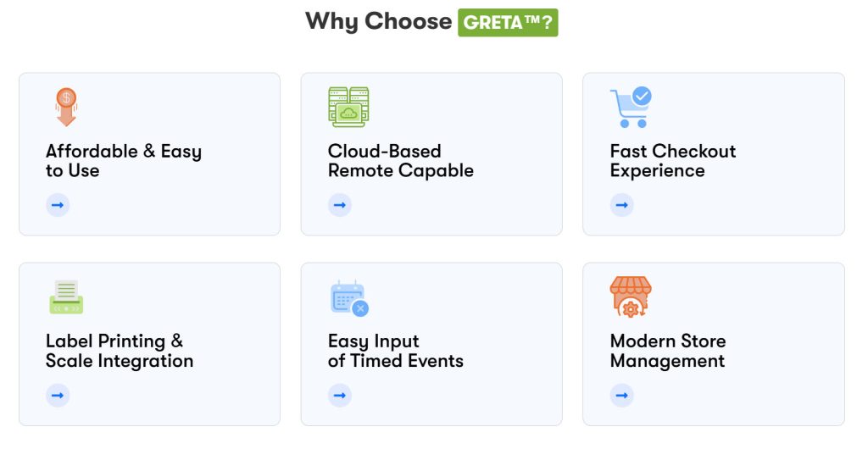This screenshot has width=868, height=449.
Task: Open arrow under Fast Checkout Experience
Action: pos(622,205)
